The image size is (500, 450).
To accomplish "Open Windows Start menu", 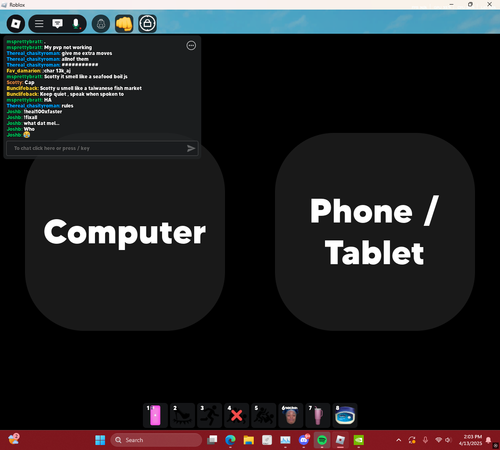I will [100, 440].
